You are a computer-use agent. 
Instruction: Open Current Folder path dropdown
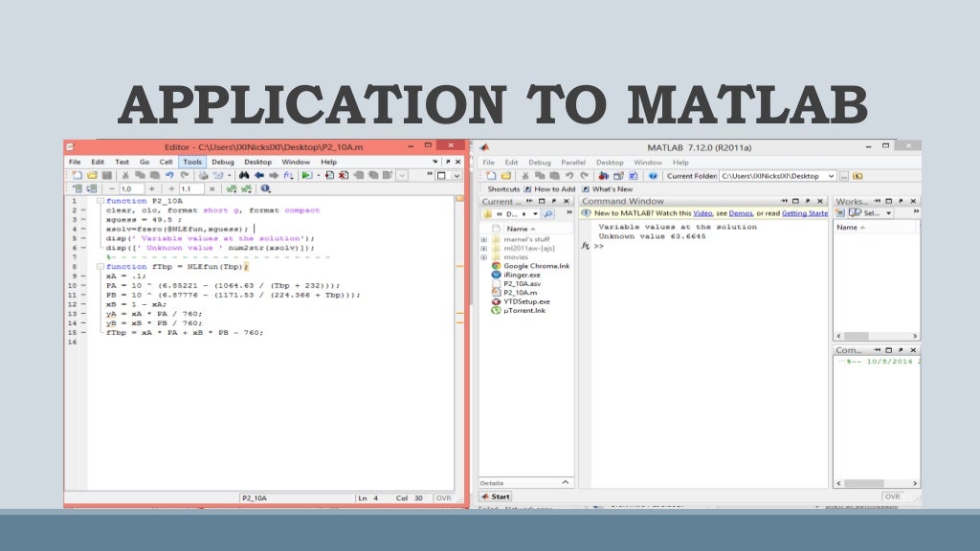coord(832,176)
